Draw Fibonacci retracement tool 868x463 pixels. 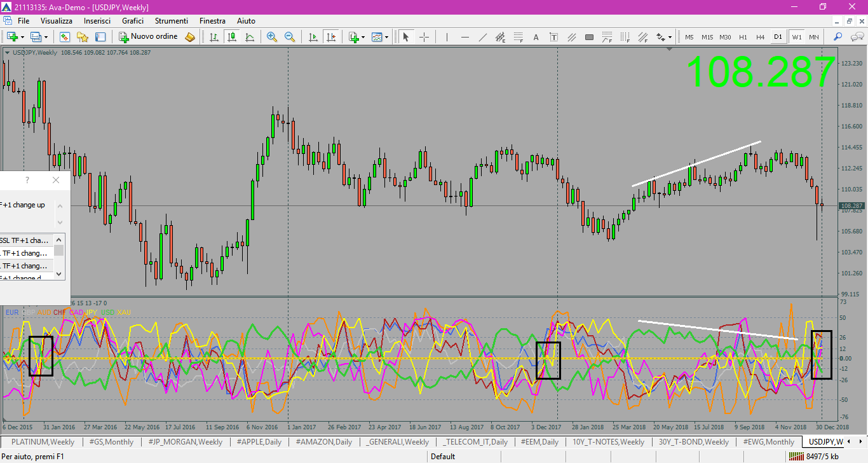coord(518,37)
